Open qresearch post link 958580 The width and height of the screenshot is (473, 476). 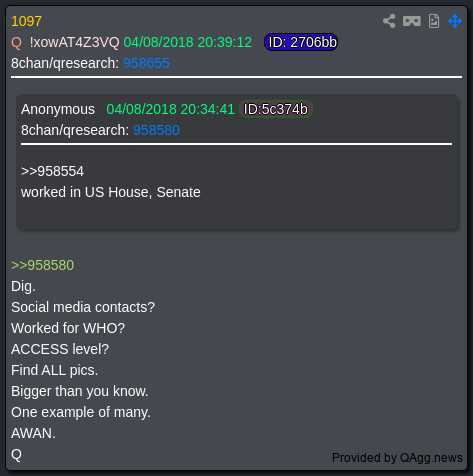pyautogui.click(x=156, y=130)
